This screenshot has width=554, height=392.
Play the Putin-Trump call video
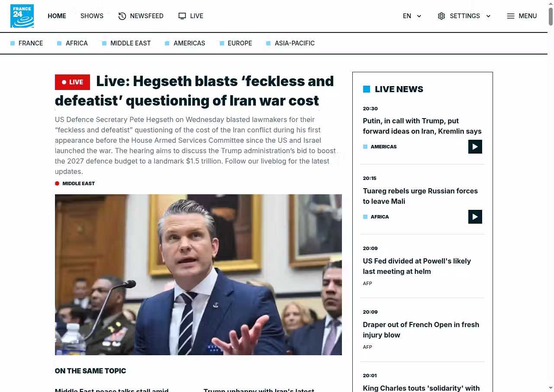[475, 147]
